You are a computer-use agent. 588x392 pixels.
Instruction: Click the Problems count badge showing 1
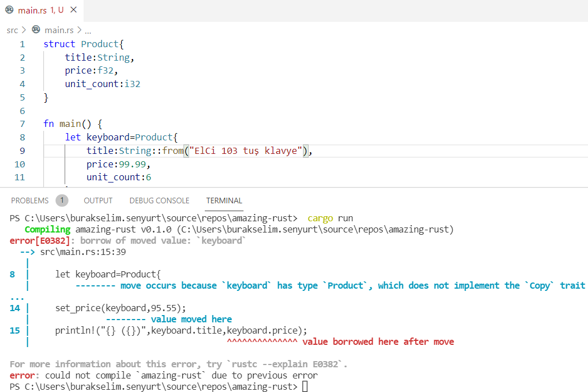pyautogui.click(x=62, y=200)
